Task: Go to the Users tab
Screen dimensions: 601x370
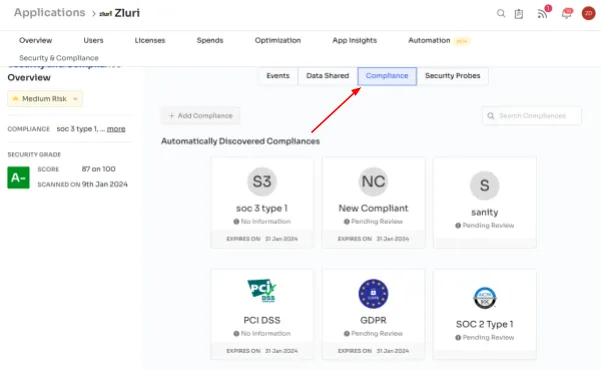Action: 93,40
